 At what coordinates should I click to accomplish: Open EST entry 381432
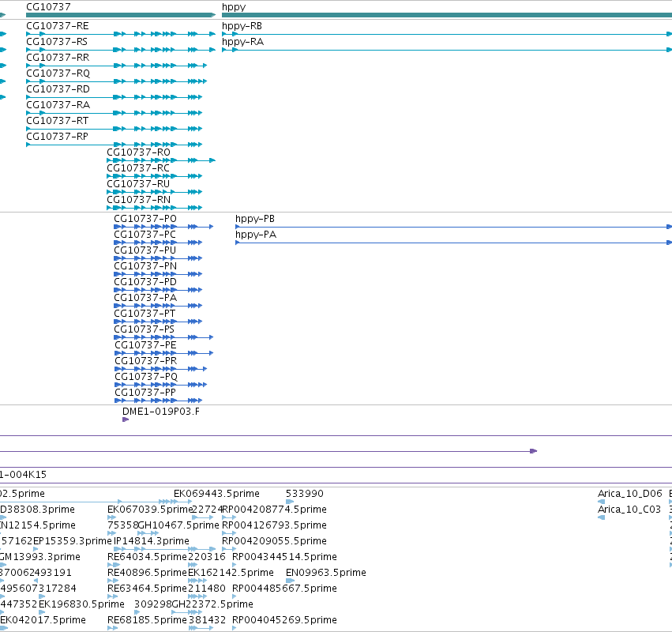click(207, 620)
